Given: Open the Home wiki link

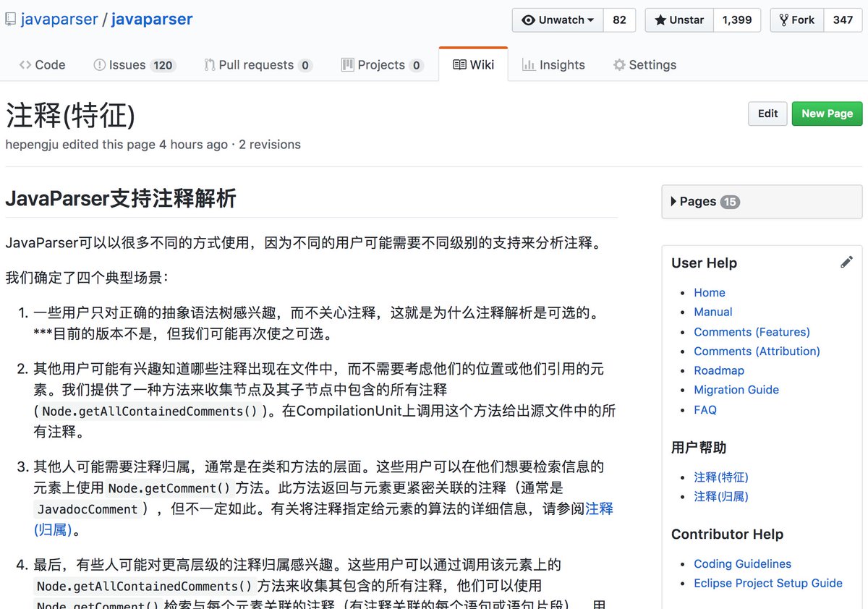Looking at the screenshot, I should pyautogui.click(x=710, y=292).
